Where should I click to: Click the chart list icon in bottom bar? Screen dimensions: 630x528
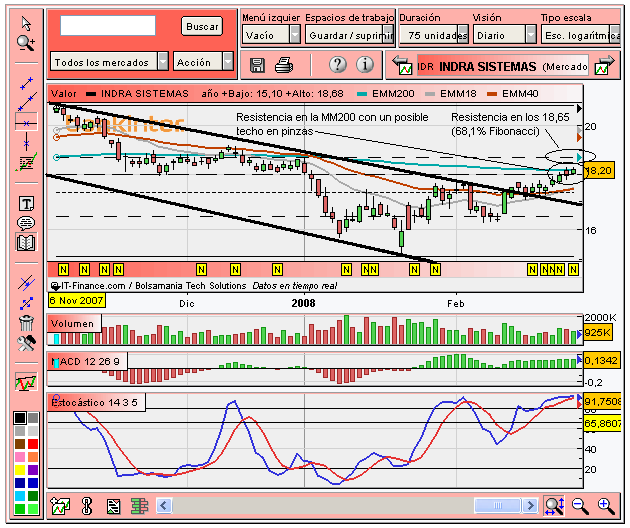point(114,506)
